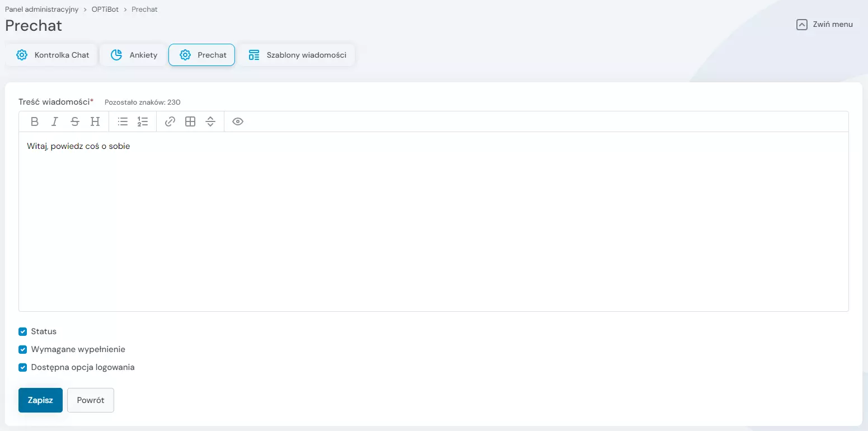Collapse menu with Zwiń menu
Screen dimensions: 868x431
tap(824, 25)
